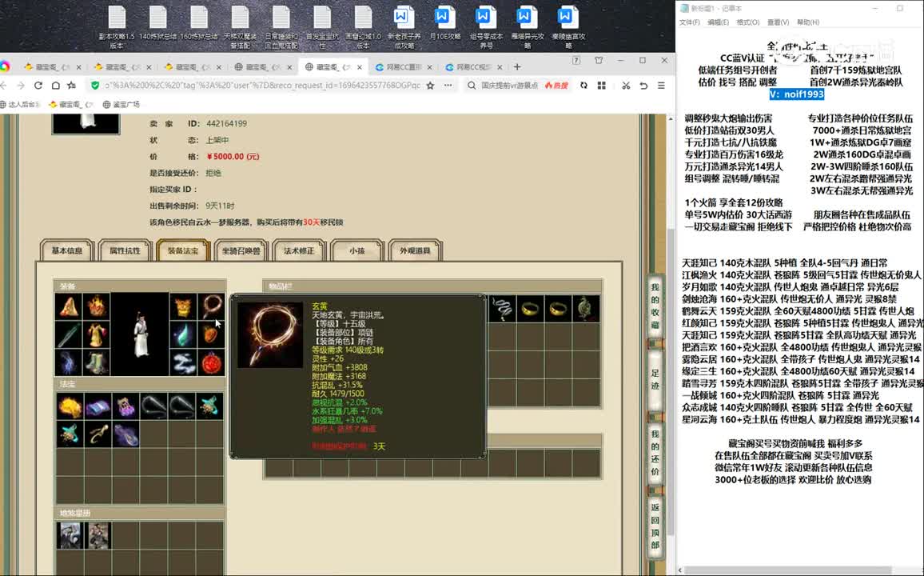Viewport: 924px width, 576px height.
Task: Click the green security shield icon
Action: [95, 86]
